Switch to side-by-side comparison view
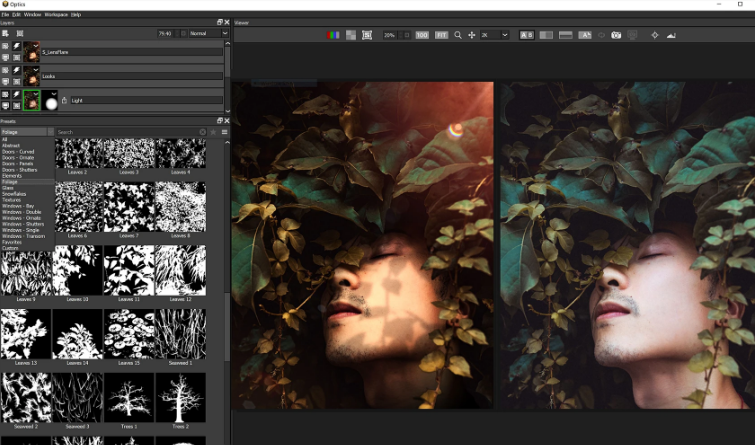The height and width of the screenshot is (445, 755). [546, 35]
